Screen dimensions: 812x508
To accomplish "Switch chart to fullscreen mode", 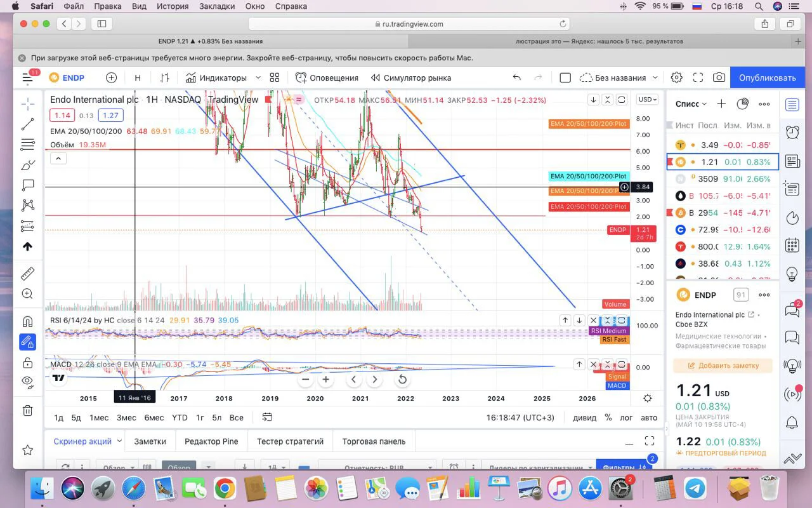I will [698, 77].
